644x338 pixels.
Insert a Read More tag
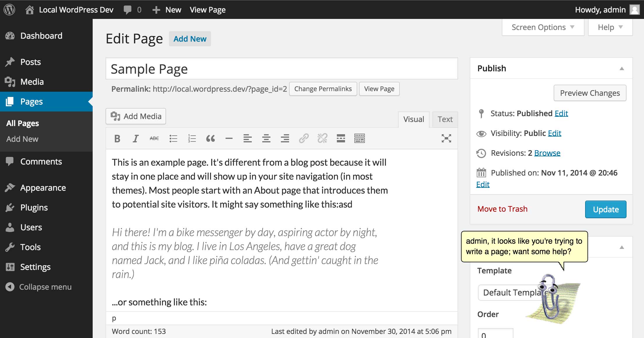coord(341,138)
